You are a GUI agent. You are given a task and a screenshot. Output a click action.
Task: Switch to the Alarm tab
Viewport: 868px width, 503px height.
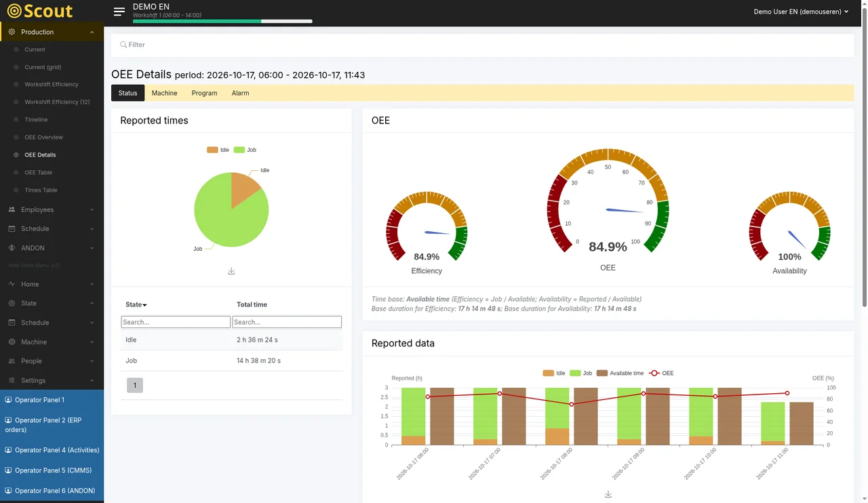pos(240,93)
